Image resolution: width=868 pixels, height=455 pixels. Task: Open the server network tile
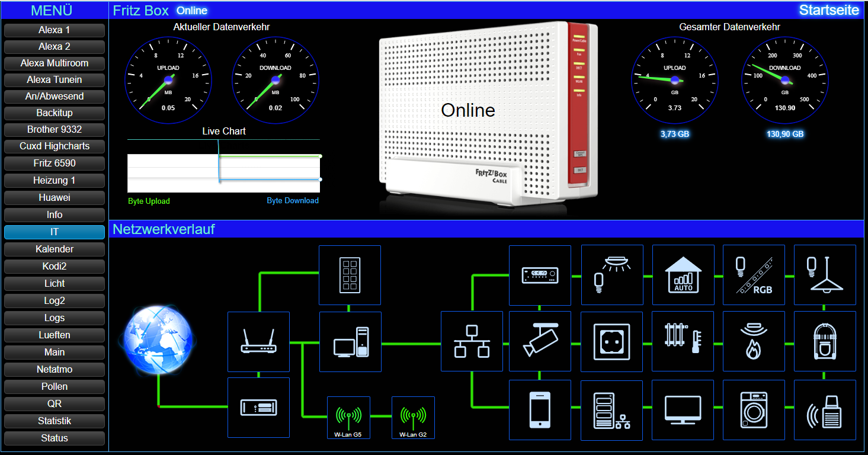tap(611, 410)
